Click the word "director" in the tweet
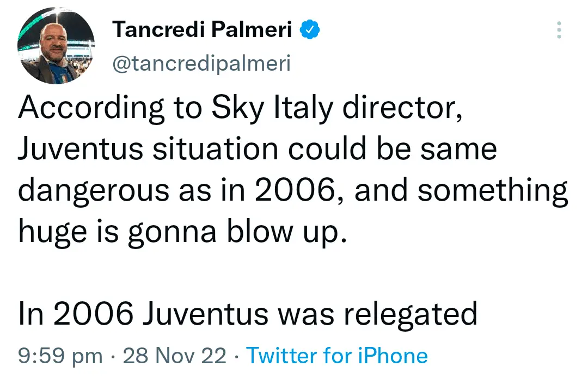Image resolution: width=588 pixels, height=379 pixels. click(402, 109)
